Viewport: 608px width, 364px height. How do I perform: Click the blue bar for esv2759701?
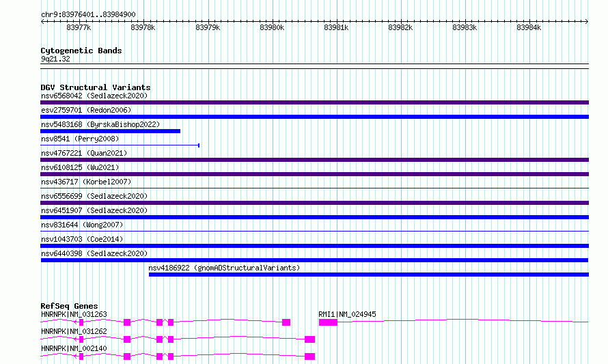pos(314,117)
